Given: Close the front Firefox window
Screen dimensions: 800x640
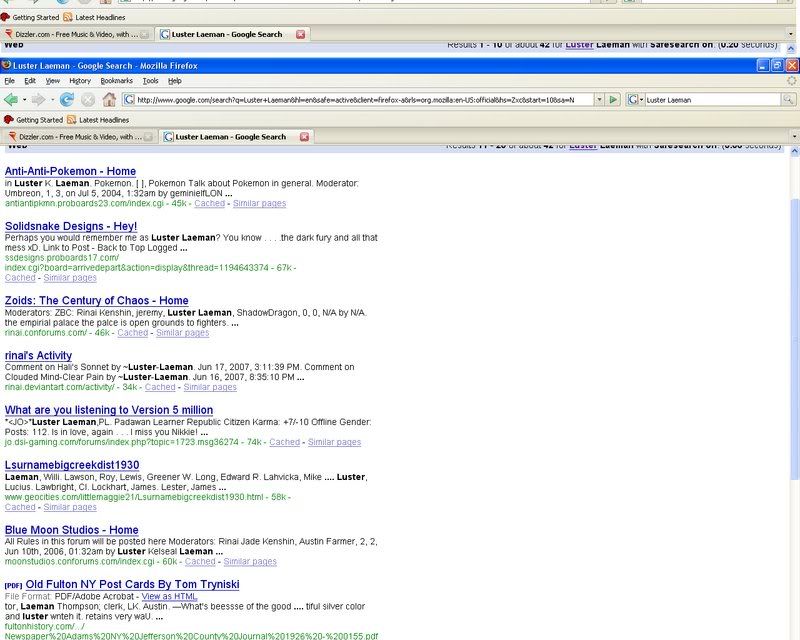Looking at the screenshot, I should pos(792,65).
